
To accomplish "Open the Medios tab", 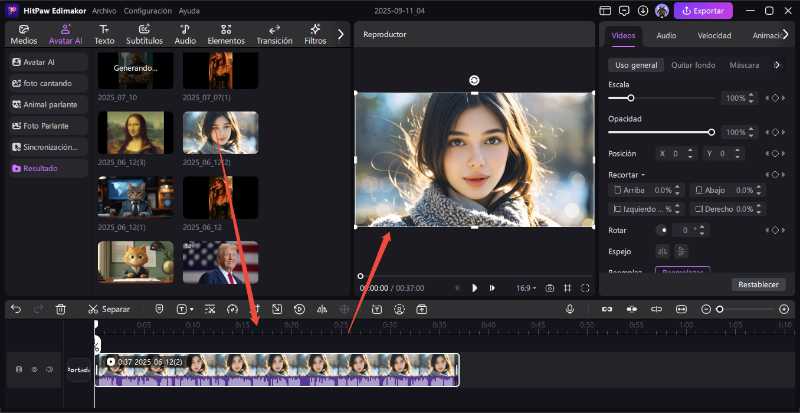I will (x=24, y=35).
